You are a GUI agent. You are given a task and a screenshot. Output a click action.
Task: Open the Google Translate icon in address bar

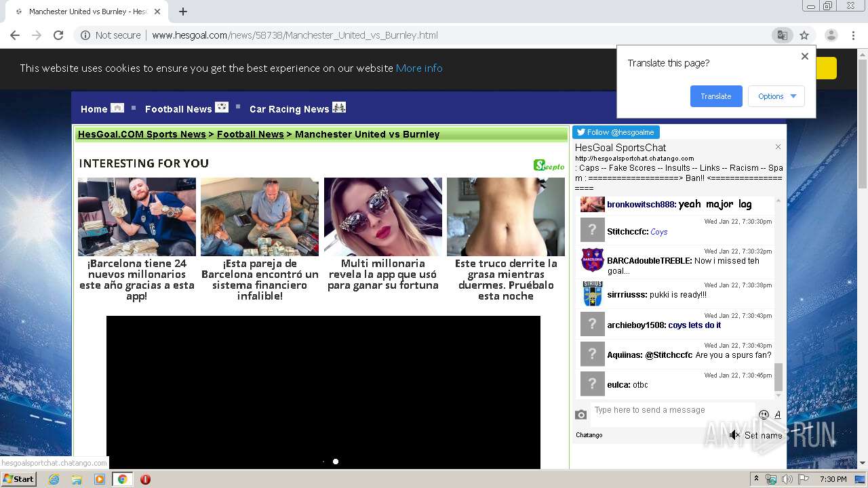(783, 35)
